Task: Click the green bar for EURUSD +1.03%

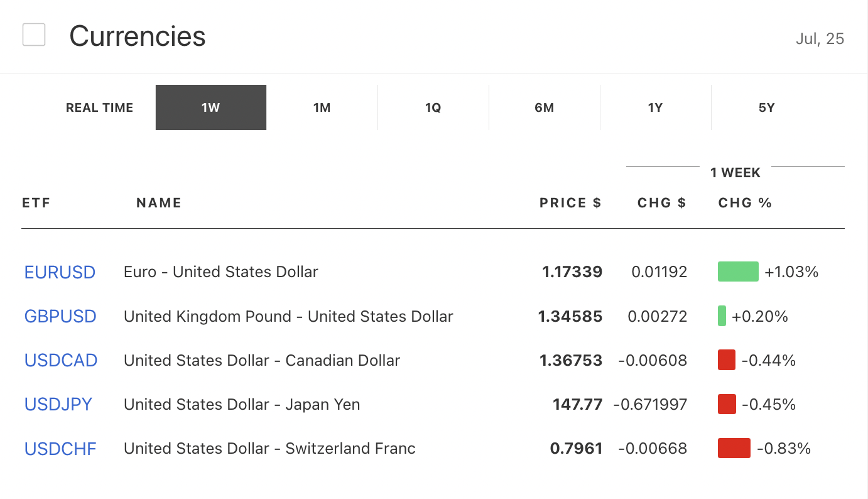Action: point(738,271)
